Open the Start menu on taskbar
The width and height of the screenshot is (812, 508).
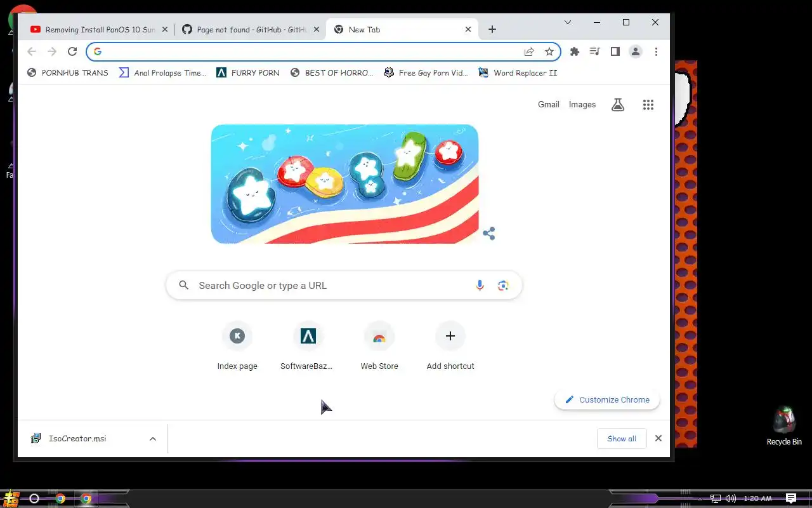click(11, 498)
